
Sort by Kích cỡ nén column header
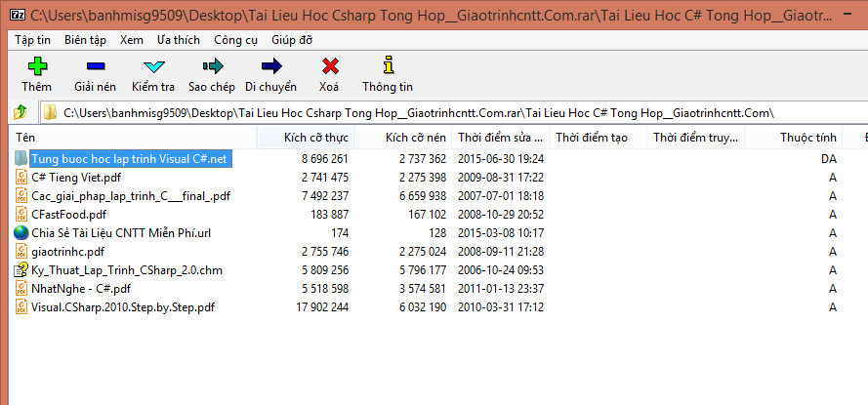pos(403,138)
